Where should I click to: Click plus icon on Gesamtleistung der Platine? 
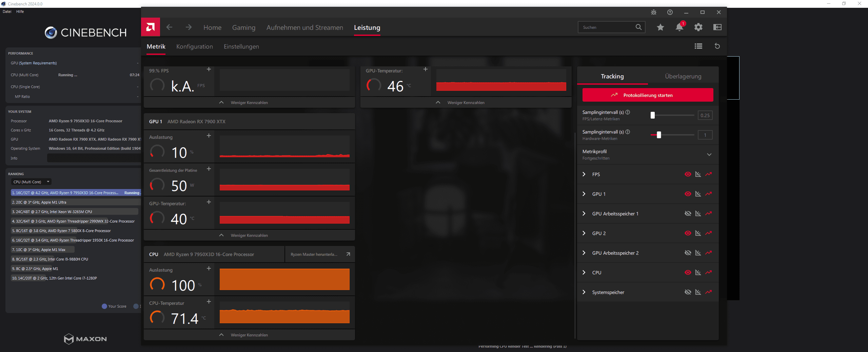coord(209,169)
